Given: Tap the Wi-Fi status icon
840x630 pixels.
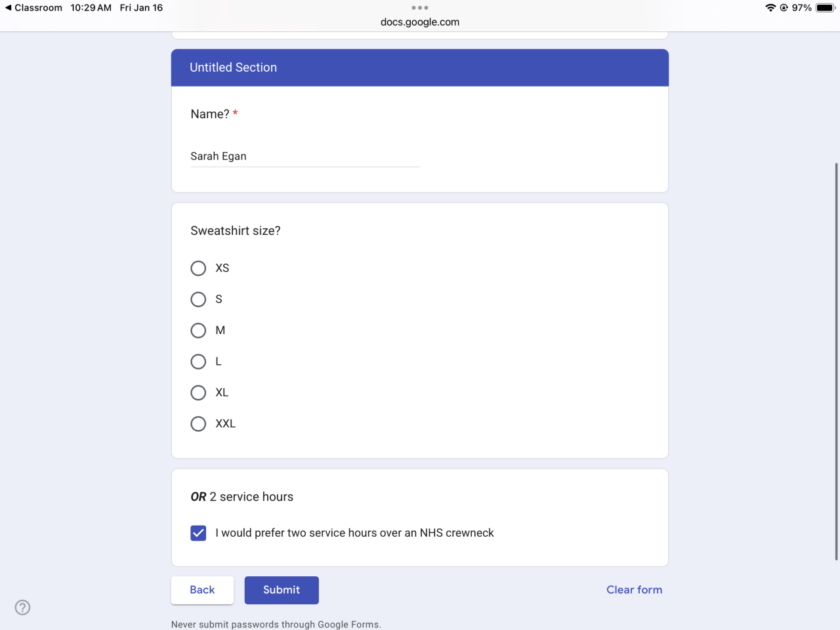Looking at the screenshot, I should (x=770, y=8).
